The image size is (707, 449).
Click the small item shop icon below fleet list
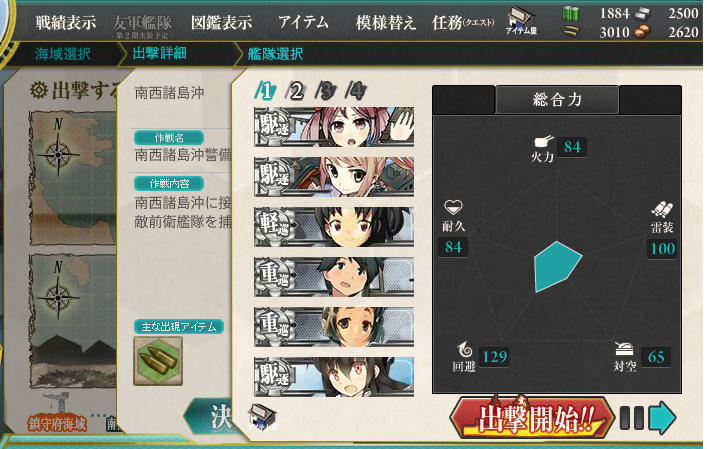pyautogui.click(x=262, y=417)
